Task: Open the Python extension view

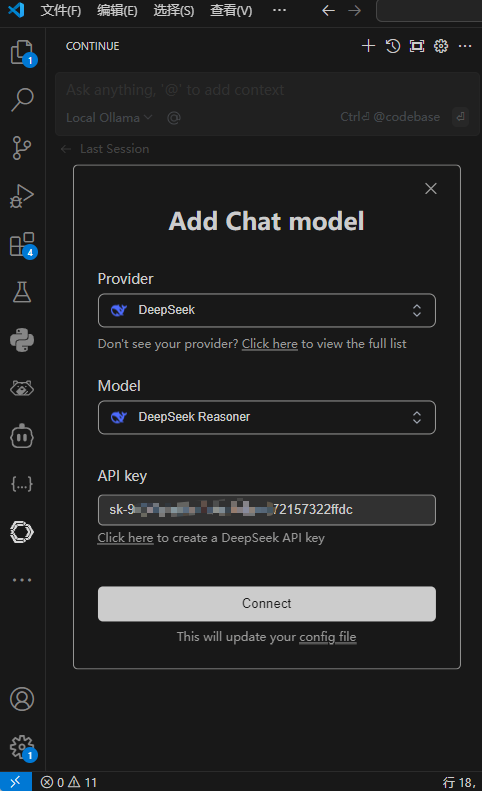Action: [x=22, y=340]
